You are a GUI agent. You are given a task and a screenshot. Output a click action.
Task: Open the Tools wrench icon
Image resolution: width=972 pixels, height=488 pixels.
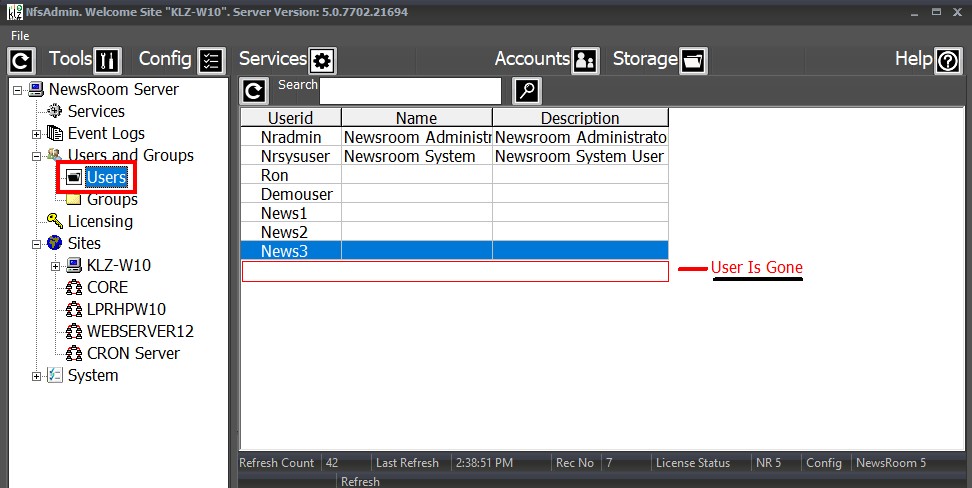click(107, 61)
